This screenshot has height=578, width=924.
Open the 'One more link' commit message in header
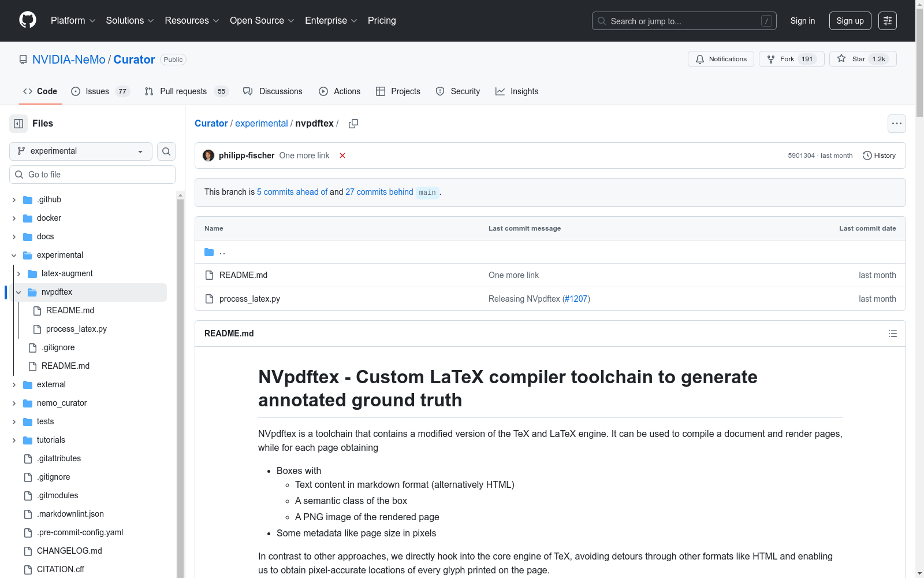[x=304, y=155]
